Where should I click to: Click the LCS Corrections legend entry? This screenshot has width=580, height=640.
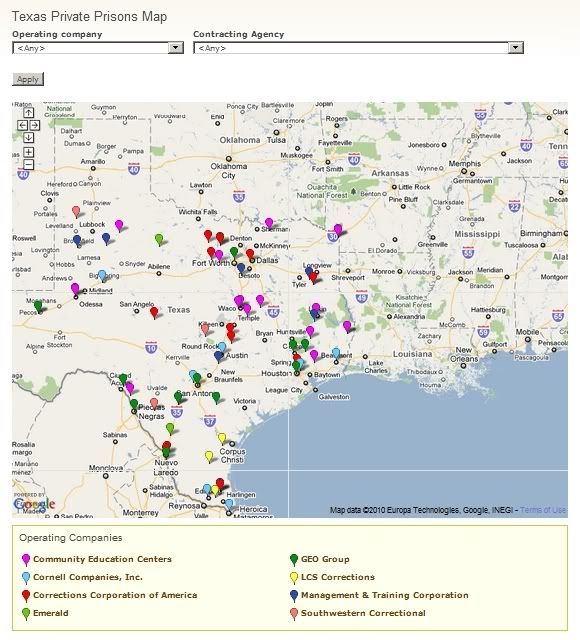[338, 577]
